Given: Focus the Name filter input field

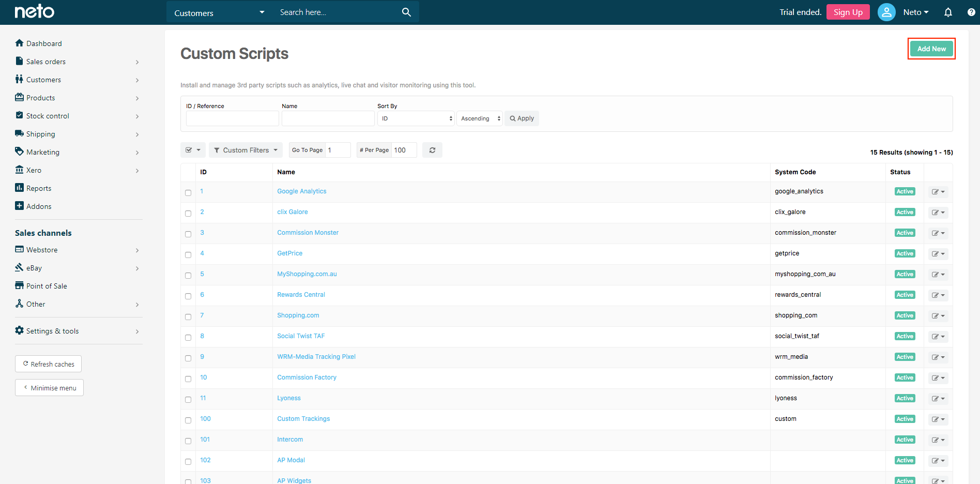Looking at the screenshot, I should coord(328,118).
